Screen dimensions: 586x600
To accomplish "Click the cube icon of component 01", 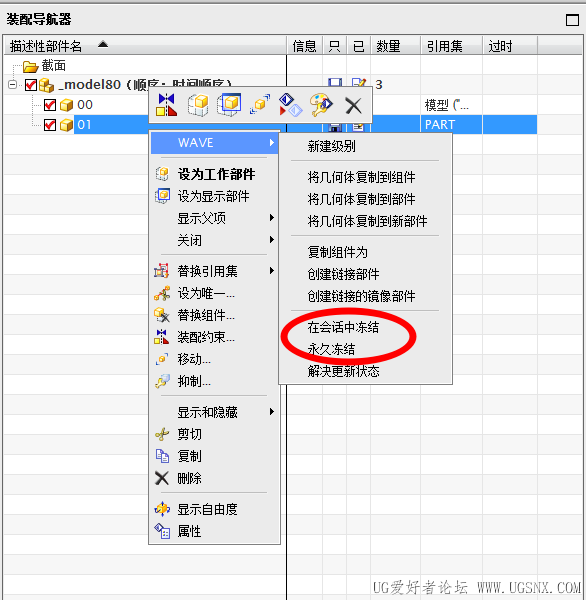I will tap(67, 125).
